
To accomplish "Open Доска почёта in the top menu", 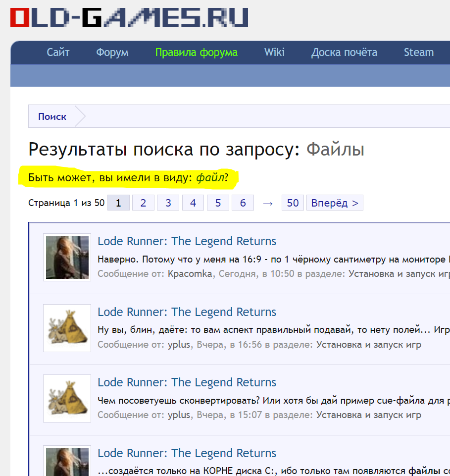I will (344, 52).
